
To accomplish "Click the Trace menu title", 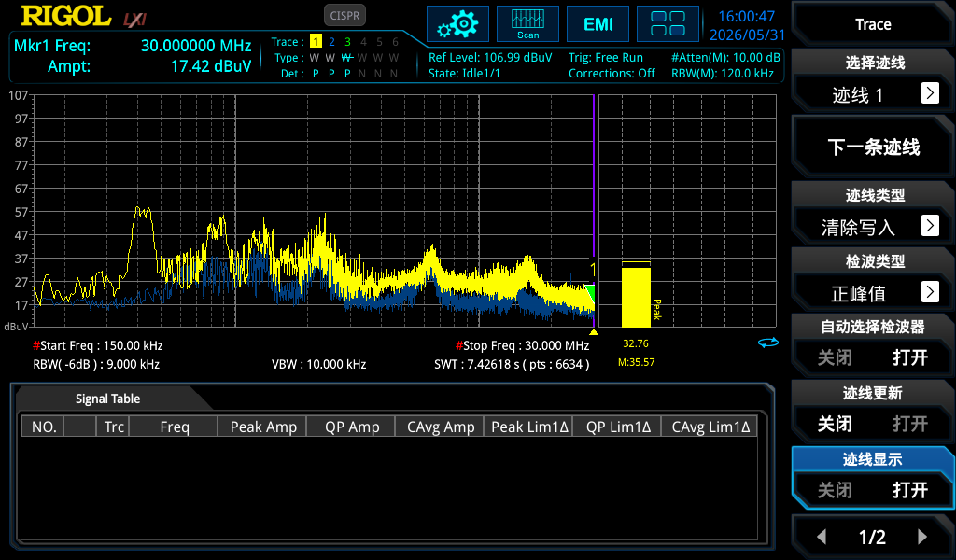I will (873, 24).
